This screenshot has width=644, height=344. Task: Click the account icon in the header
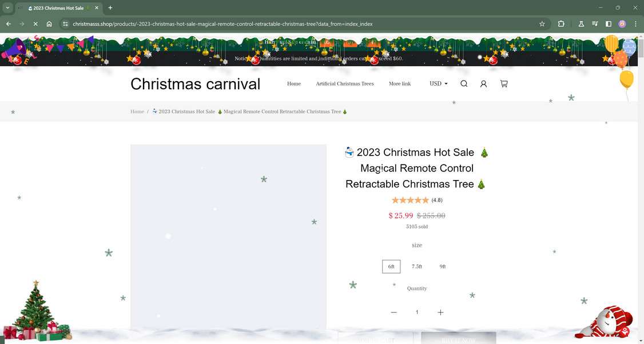pyautogui.click(x=483, y=83)
